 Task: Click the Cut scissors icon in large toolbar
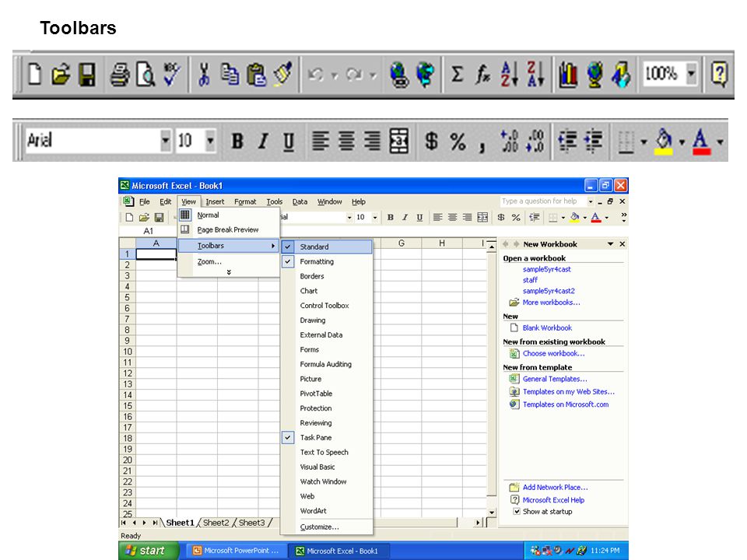204,75
